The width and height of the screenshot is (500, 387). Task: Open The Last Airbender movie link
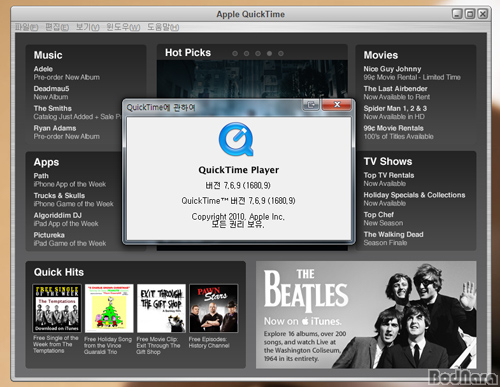(x=397, y=93)
